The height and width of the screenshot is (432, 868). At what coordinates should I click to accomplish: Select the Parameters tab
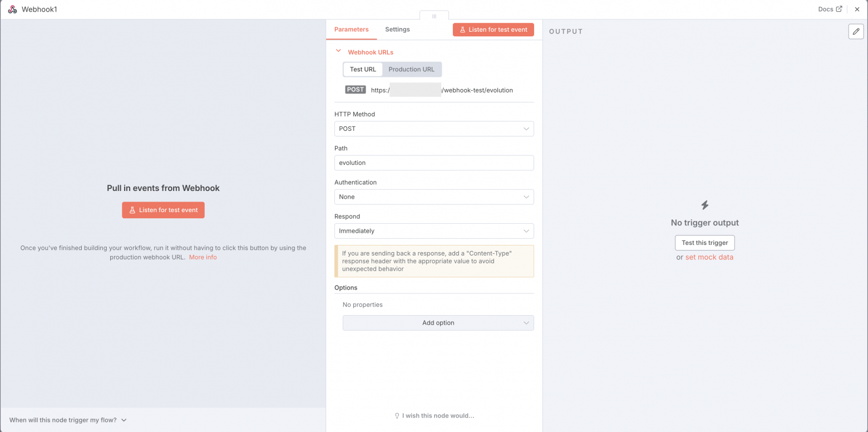coord(351,30)
